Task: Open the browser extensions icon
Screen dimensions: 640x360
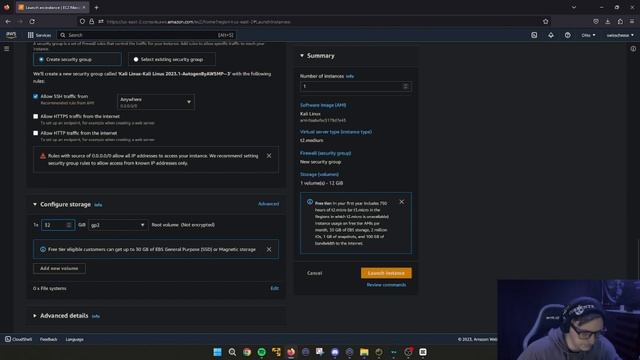Action: click(620, 21)
